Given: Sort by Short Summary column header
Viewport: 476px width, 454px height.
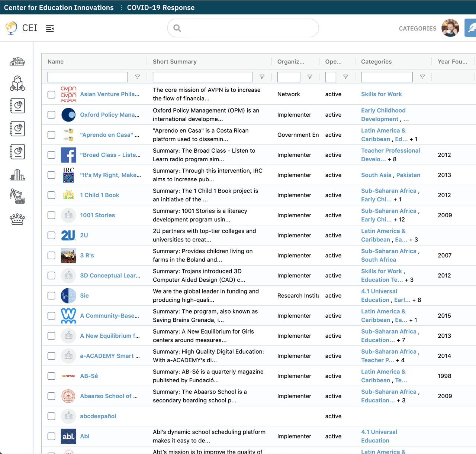Looking at the screenshot, I should tap(175, 62).
